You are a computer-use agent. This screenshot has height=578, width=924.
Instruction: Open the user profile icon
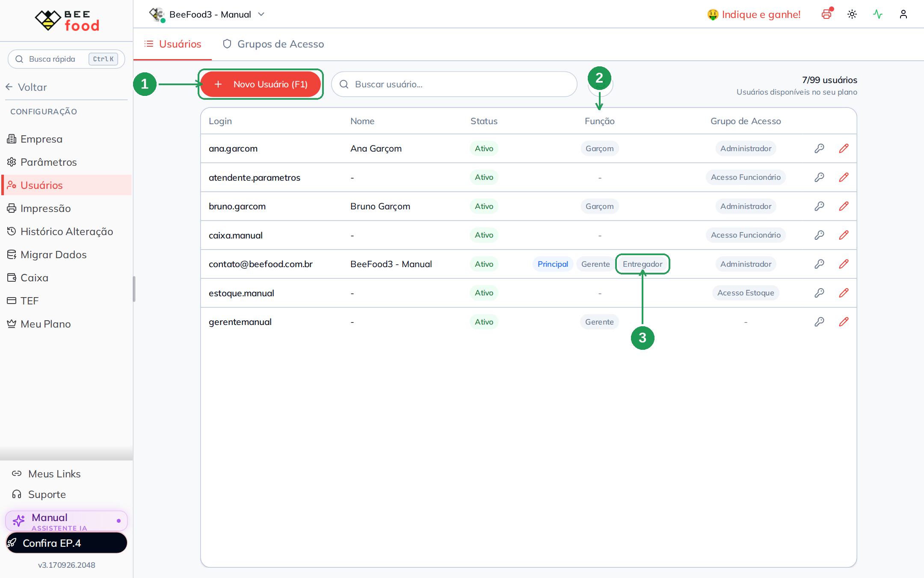(x=903, y=14)
